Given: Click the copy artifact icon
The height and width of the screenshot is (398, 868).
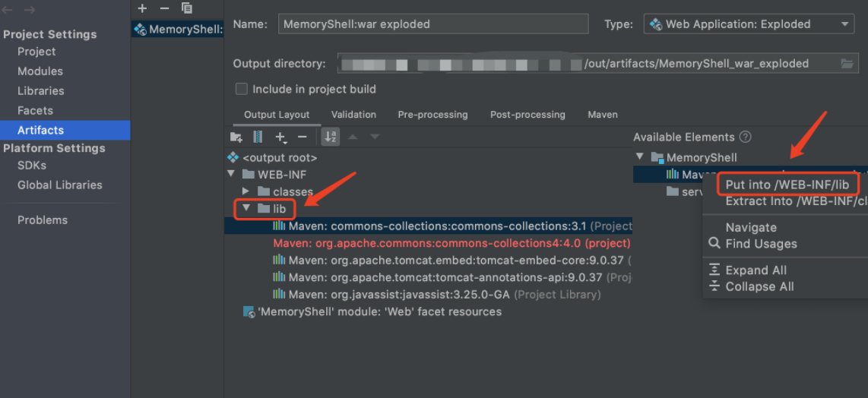Looking at the screenshot, I should coord(187,8).
